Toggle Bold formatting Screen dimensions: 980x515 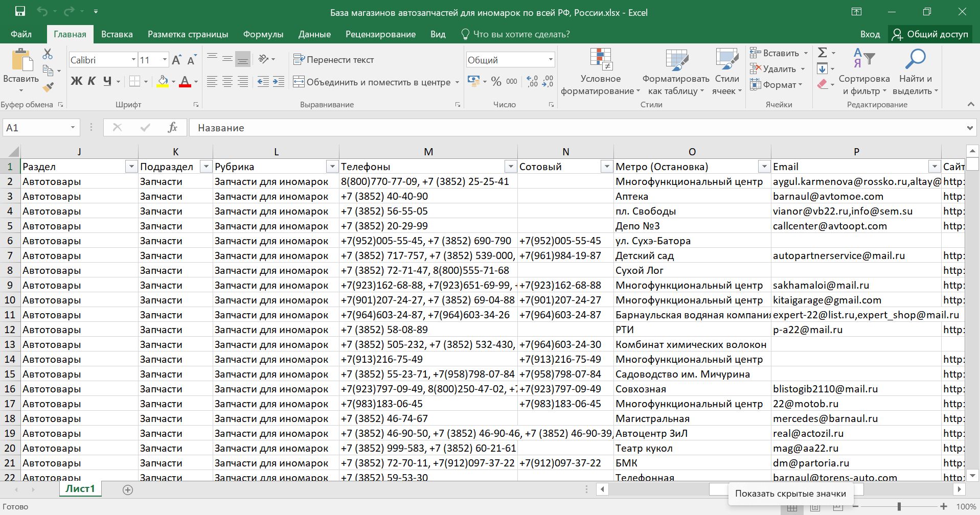coord(76,81)
